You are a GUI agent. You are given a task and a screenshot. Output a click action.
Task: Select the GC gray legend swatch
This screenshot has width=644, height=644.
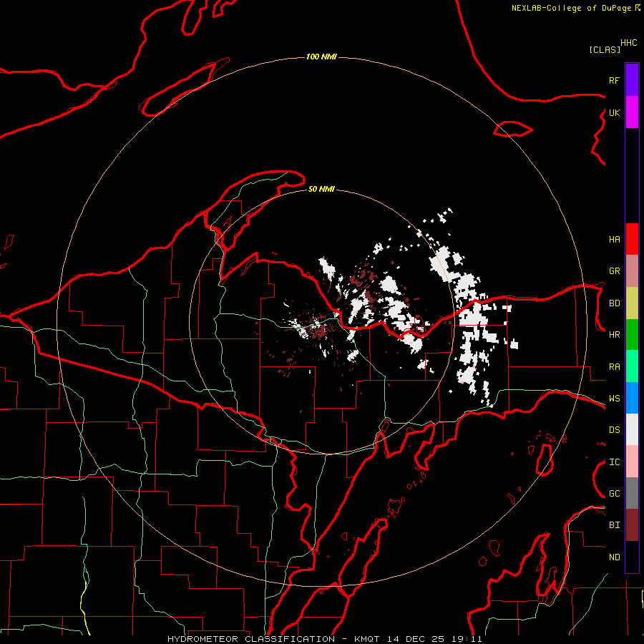[632, 493]
